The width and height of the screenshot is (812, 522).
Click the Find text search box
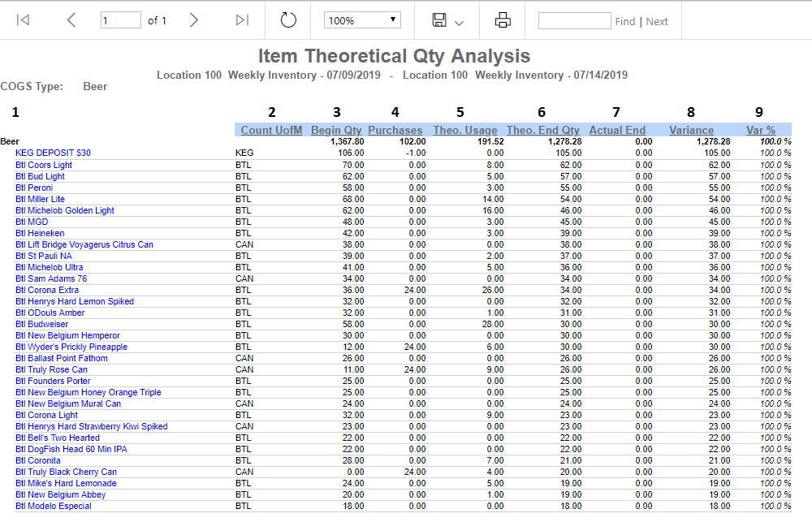574,21
